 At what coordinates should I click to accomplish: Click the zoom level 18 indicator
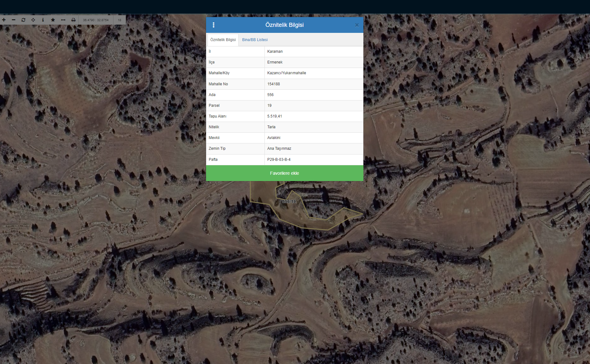click(119, 20)
